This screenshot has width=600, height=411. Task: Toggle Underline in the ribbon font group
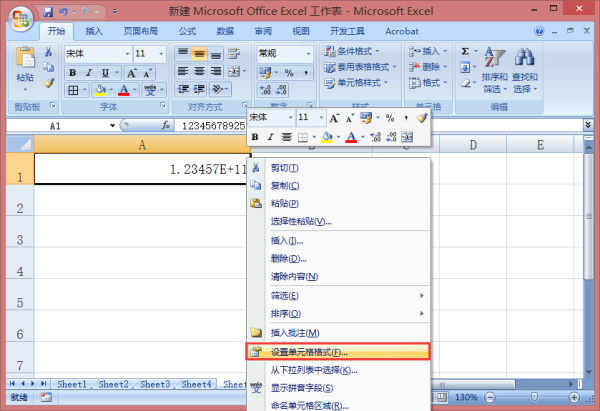(105, 73)
